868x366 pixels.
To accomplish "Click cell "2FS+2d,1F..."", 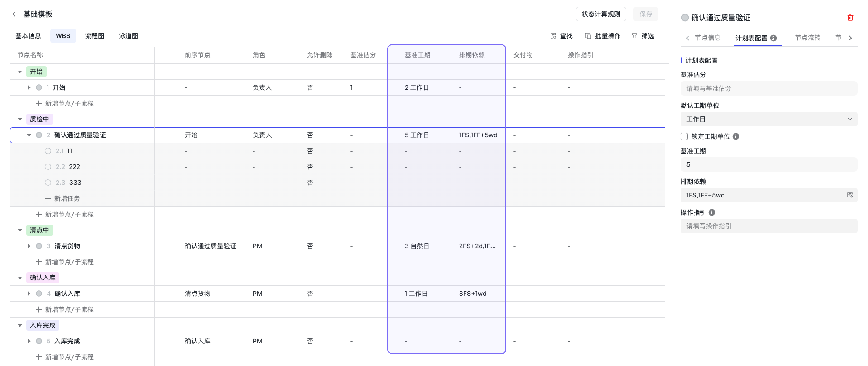I will [477, 246].
